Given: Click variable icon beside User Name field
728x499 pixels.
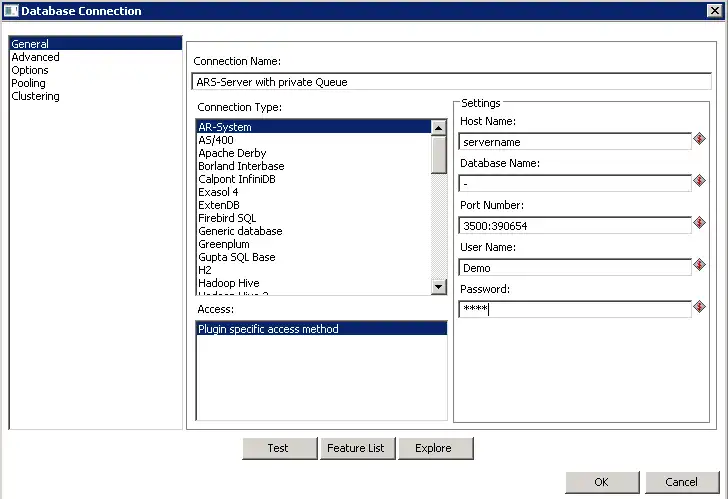Looking at the screenshot, I should point(699,265).
